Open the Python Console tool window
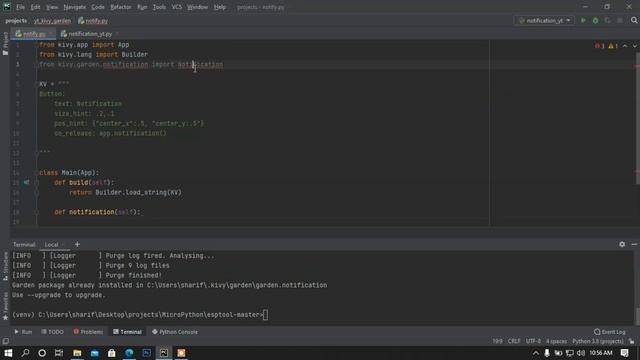Image resolution: width=640 pixels, height=360 pixels. 175,332
